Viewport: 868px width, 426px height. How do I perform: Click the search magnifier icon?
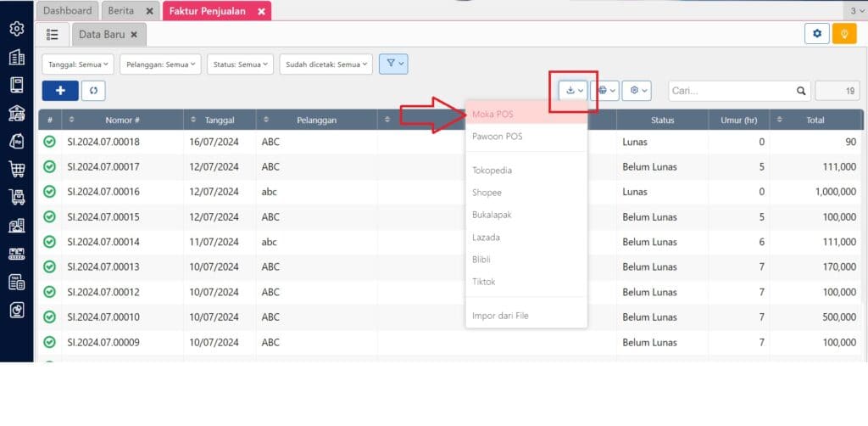(x=801, y=91)
